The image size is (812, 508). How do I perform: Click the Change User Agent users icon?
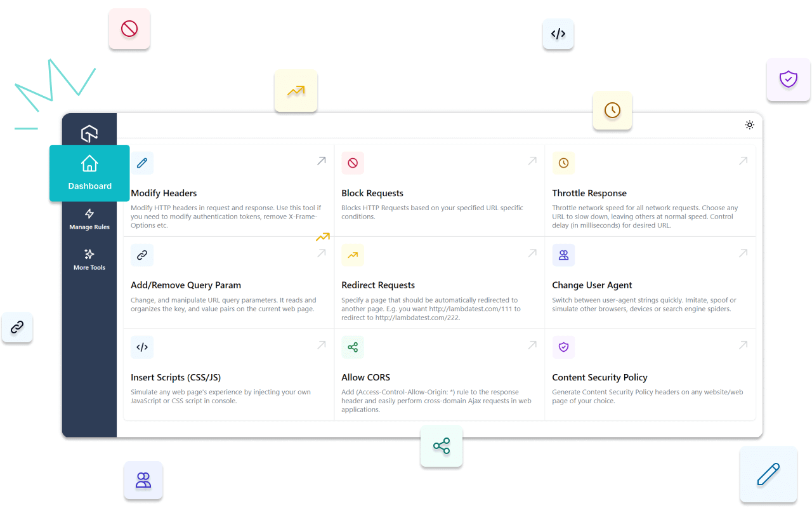click(563, 255)
